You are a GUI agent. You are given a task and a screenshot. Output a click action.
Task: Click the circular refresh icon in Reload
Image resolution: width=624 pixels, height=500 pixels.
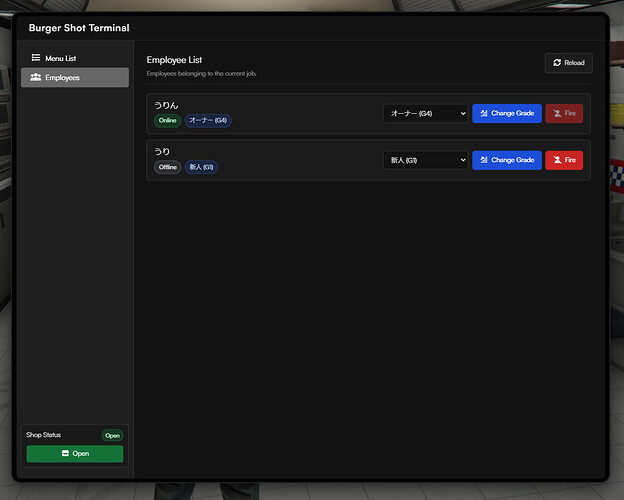click(557, 63)
